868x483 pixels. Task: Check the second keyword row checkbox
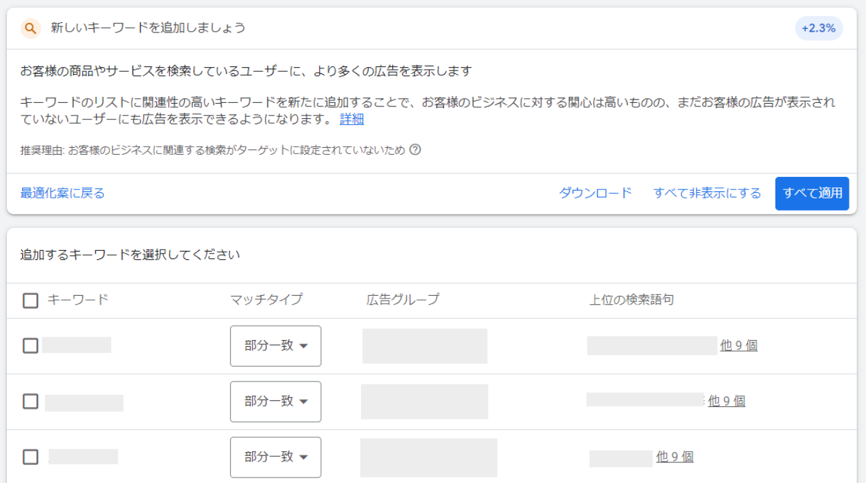click(x=30, y=401)
